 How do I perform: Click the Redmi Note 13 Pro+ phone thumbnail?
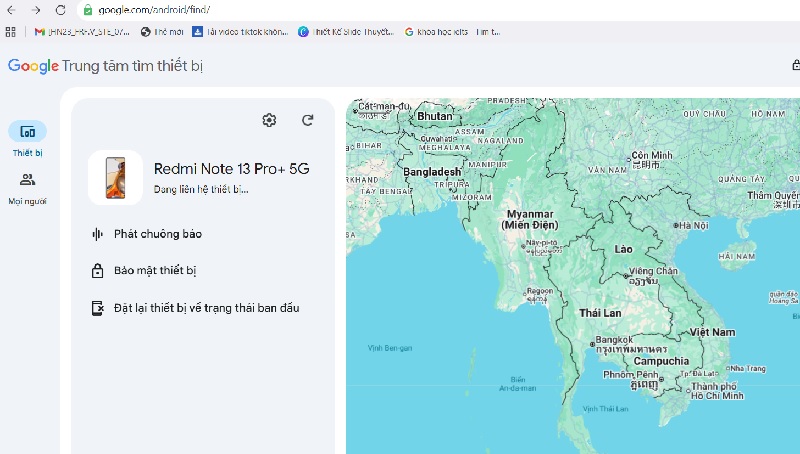[x=115, y=178]
